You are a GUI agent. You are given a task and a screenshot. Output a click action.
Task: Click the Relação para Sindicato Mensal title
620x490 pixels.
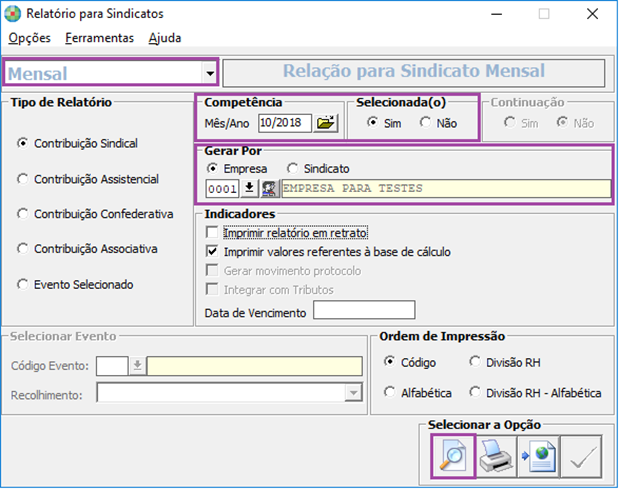pos(414,71)
